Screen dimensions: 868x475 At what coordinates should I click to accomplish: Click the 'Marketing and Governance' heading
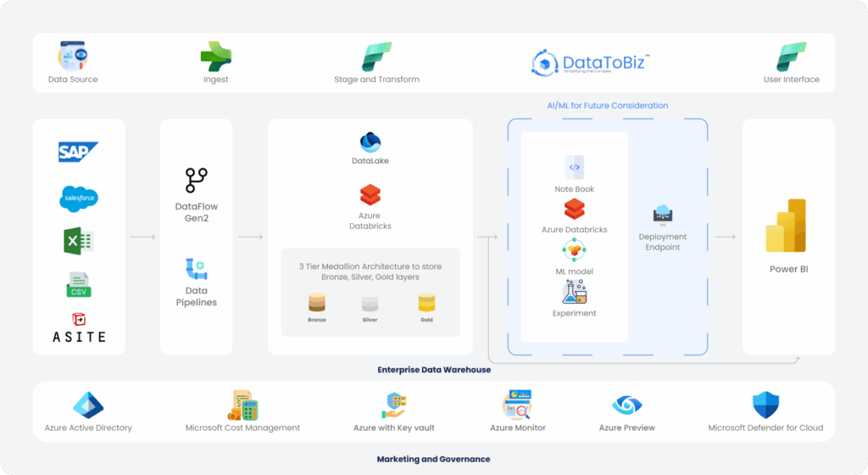433,459
